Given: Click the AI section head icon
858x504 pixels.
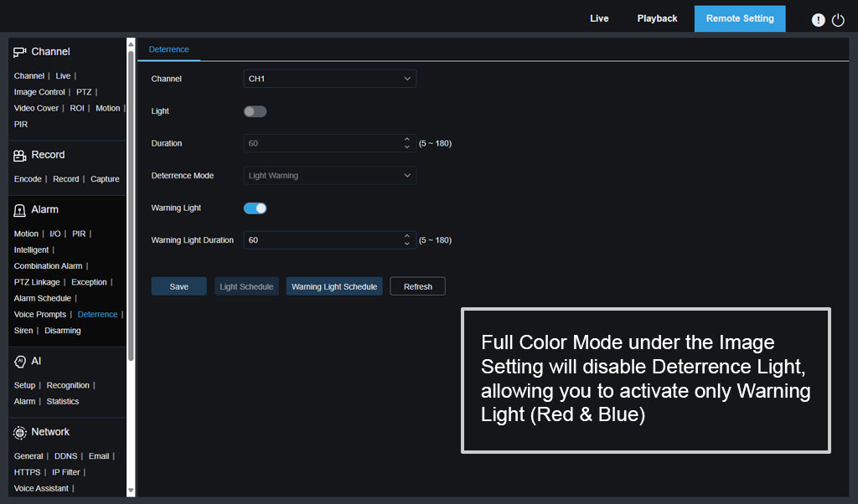Looking at the screenshot, I should pos(20,362).
